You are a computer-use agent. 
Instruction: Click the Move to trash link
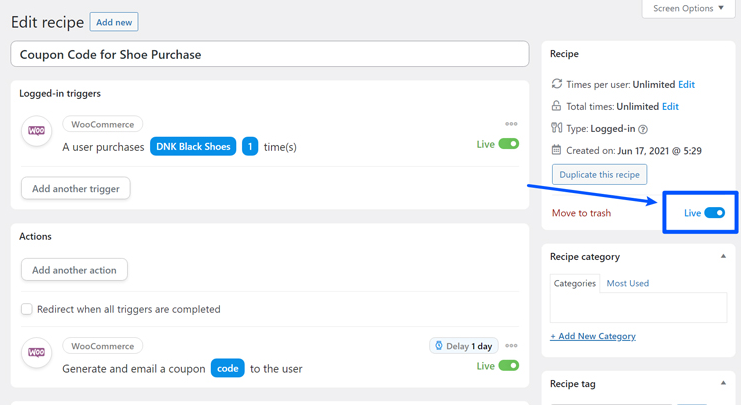(581, 213)
